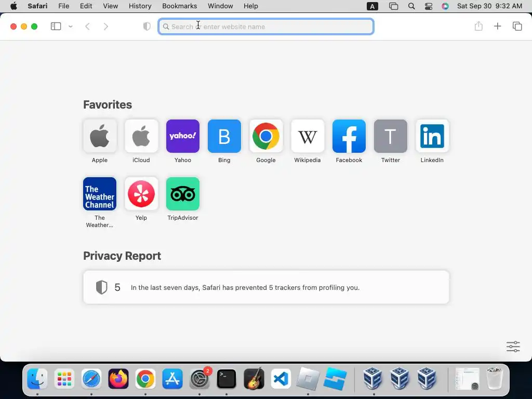The width and height of the screenshot is (532, 399).
Task: Expand the tab group dropdown arrow
Action: pyautogui.click(x=71, y=26)
